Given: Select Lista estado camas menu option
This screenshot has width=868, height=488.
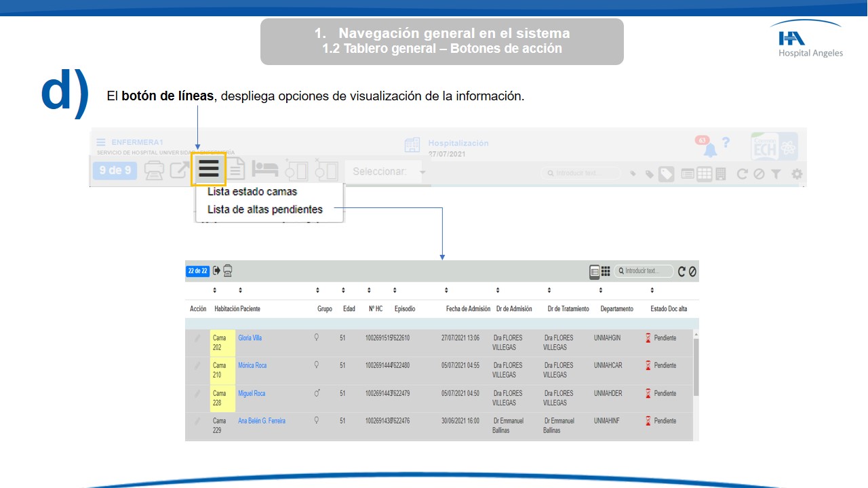Looking at the screenshot, I should point(252,192).
